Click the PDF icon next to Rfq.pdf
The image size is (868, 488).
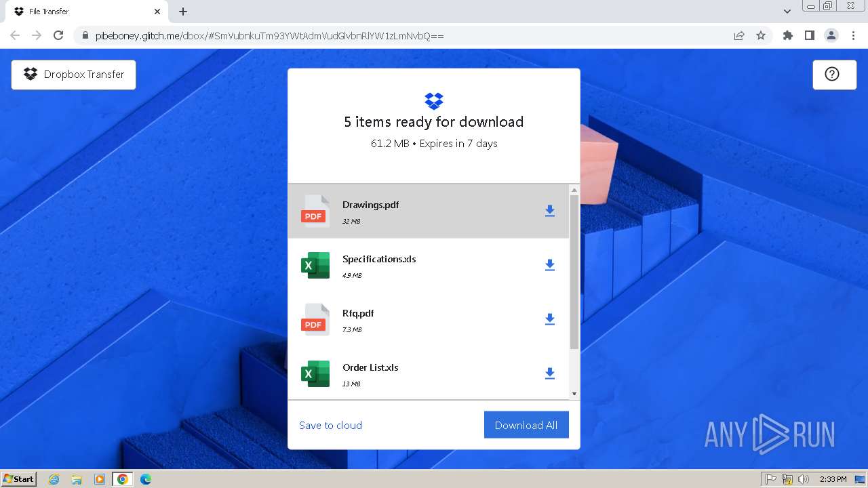coord(315,319)
